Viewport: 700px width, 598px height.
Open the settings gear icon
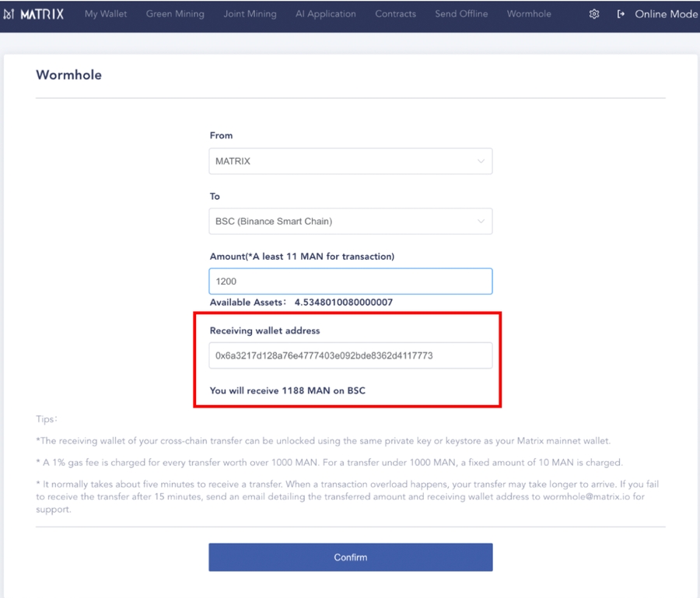593,13
